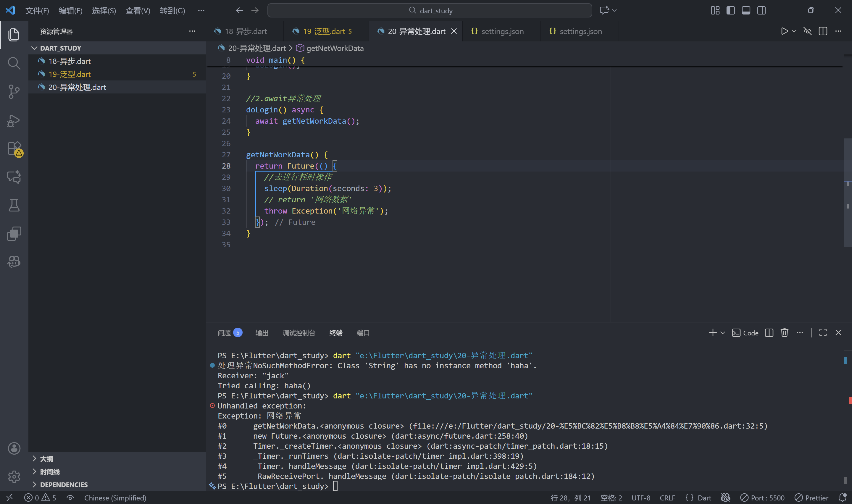Kill terminal with the trash icon

pyautogui.click(x=784, y=333)
